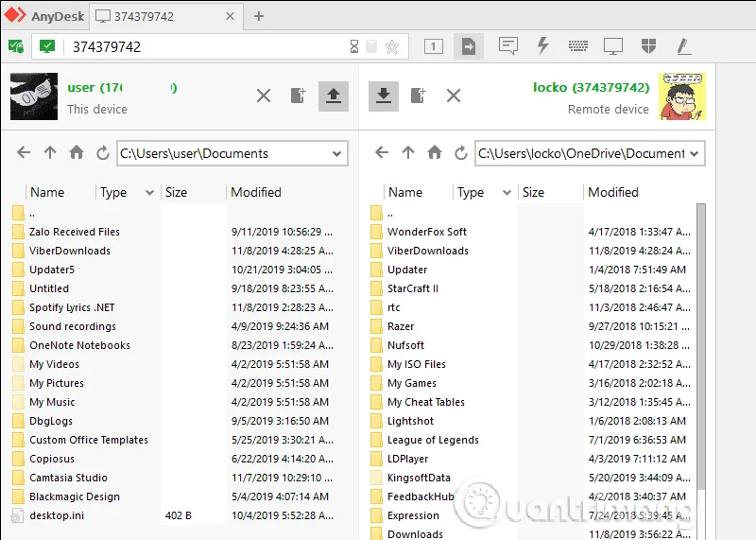Viewport: 756px width, 540px height.
Task: Go up one level in remote pane
Action: pos(408,153)
